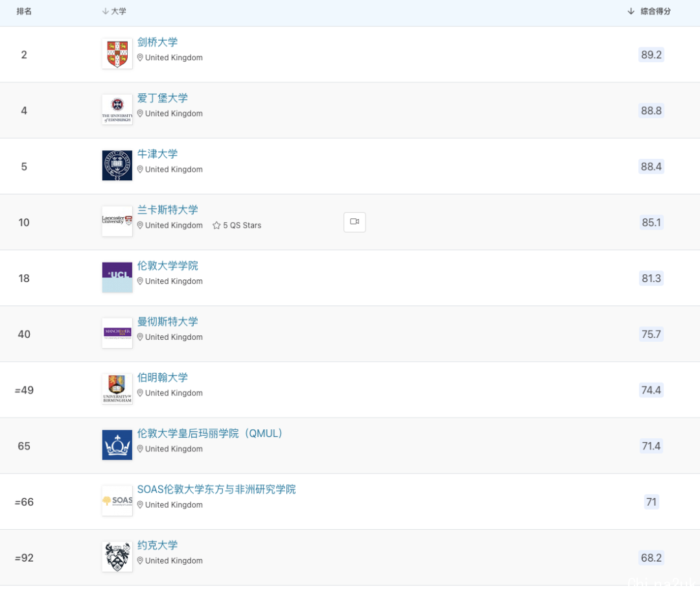Click United Kingdom text under 剑桥大学
The image size is (700, 592).
pos(174,58)
